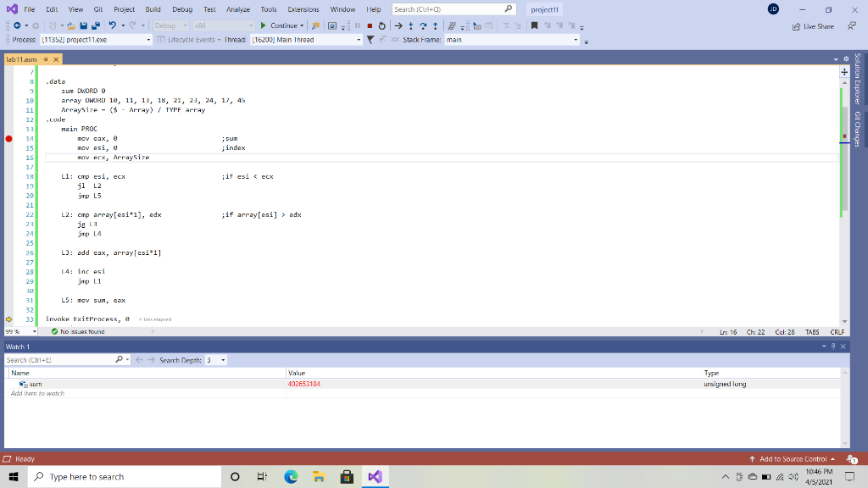Screen dimensions: 868x488
Task: Open the Continue button dropdown arrow
Action: [302, 25]
